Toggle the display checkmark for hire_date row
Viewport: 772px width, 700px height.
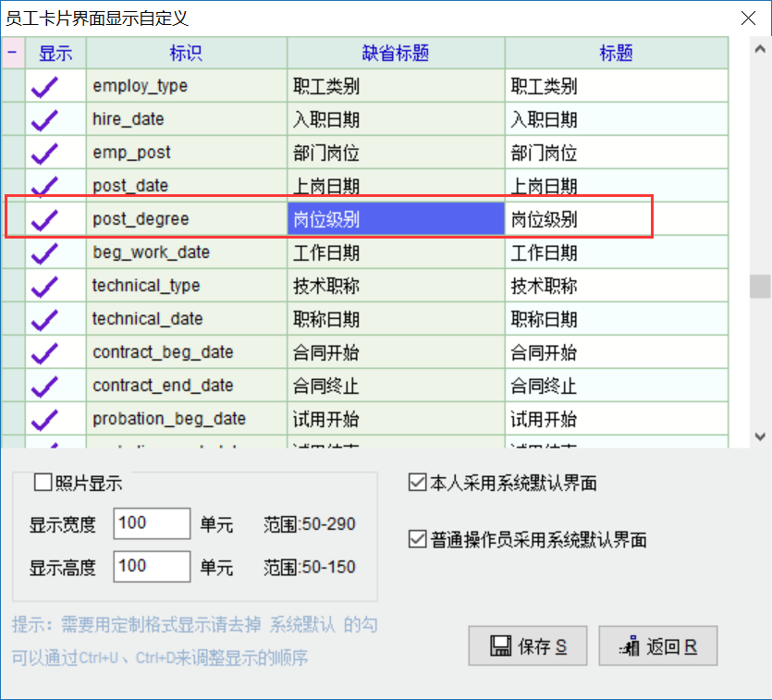coord(44,120)
